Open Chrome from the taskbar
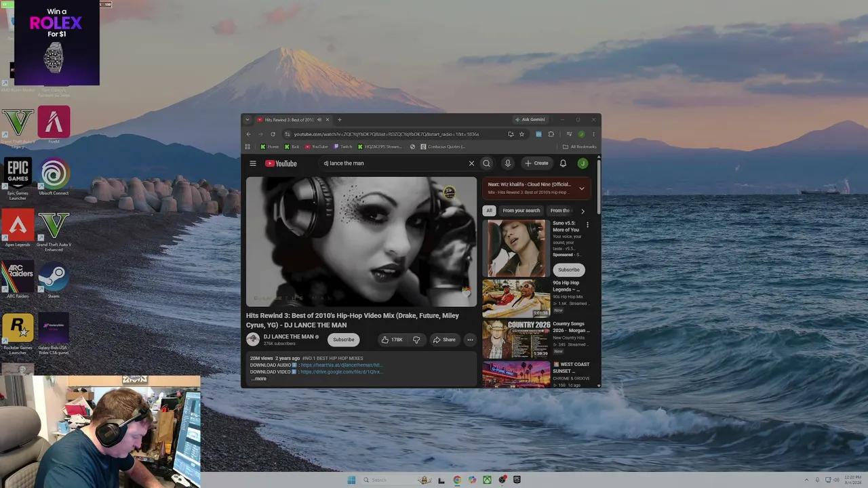The image size is (868, 488). coord(457,480)
